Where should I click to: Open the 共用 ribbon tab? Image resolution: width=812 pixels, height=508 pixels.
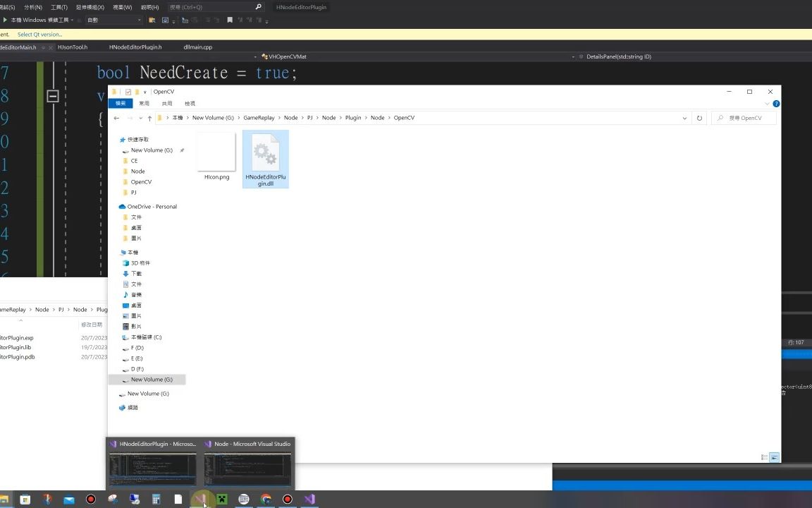pyautogui.click(x=167, y=103)
